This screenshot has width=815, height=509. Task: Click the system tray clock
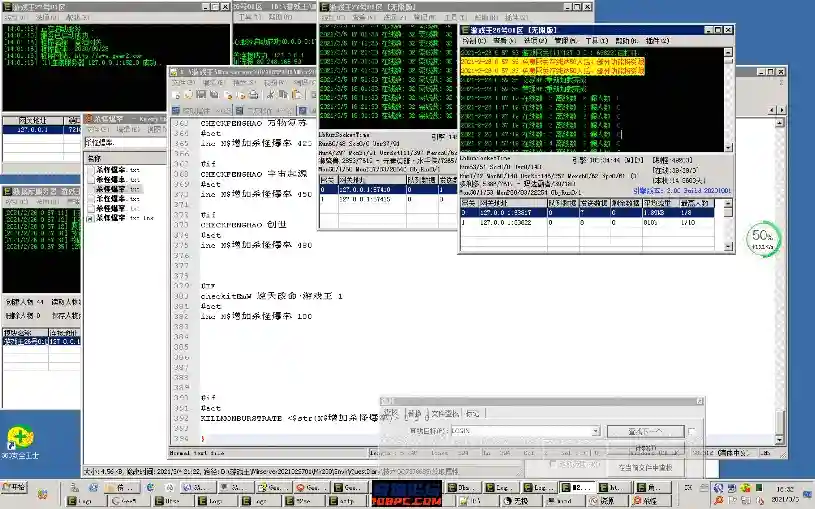coord(785,494)
